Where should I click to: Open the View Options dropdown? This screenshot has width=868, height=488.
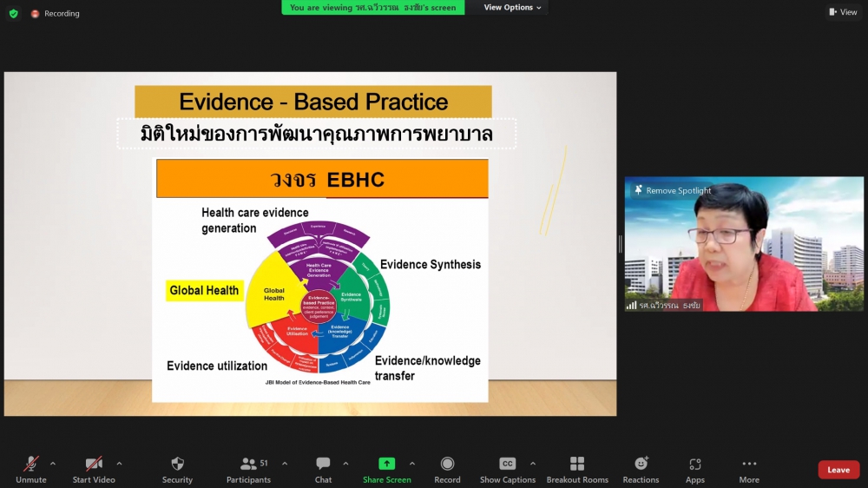click(x=512, y=8)
